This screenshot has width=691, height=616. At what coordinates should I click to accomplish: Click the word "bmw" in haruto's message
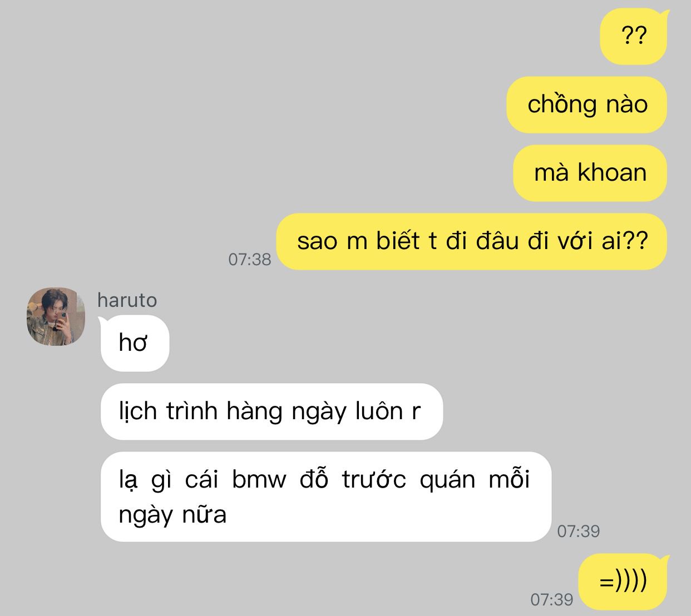259,480
